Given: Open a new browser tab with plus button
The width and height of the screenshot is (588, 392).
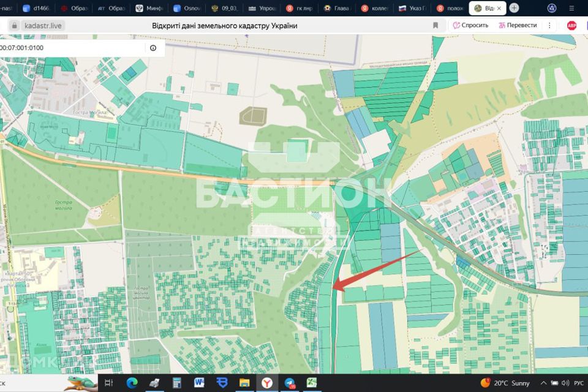Looking at the screenshot, I should tap(514, 8).
